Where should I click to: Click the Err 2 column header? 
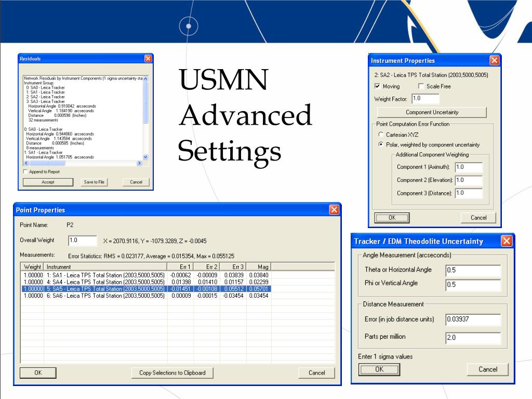pos(207,267)
